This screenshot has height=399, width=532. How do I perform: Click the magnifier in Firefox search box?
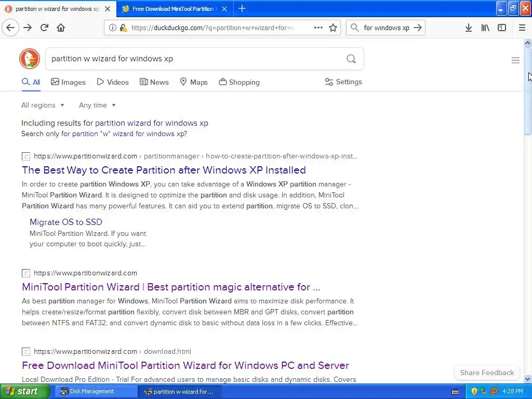click(x=354, y=28)
